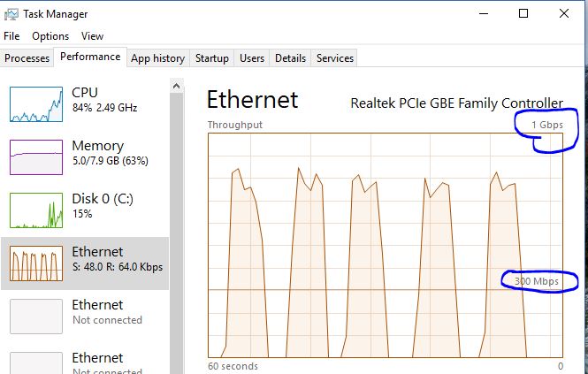Click the sidebar scroll up arrow
This screenshot has height=374, width=588.
[x=177, y=87]
